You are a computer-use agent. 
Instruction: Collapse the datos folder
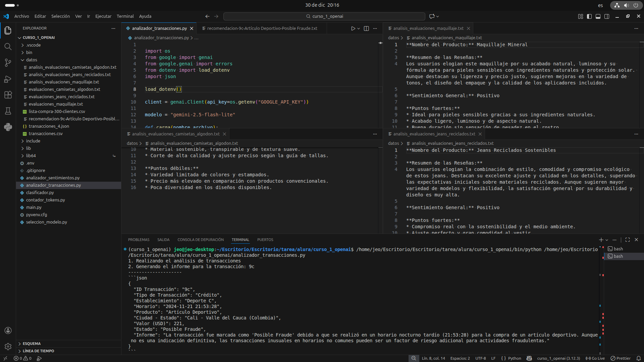[x=32, y=60]
